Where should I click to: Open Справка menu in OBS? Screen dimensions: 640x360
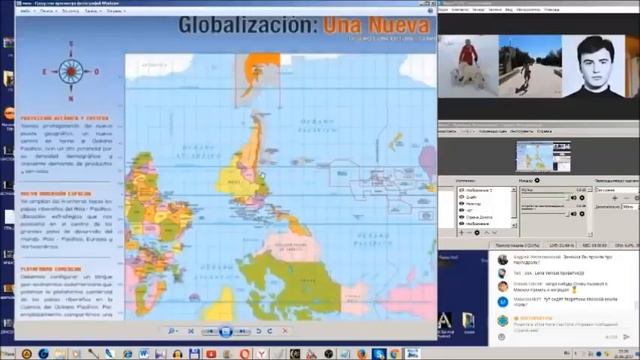tap(544, 131)
